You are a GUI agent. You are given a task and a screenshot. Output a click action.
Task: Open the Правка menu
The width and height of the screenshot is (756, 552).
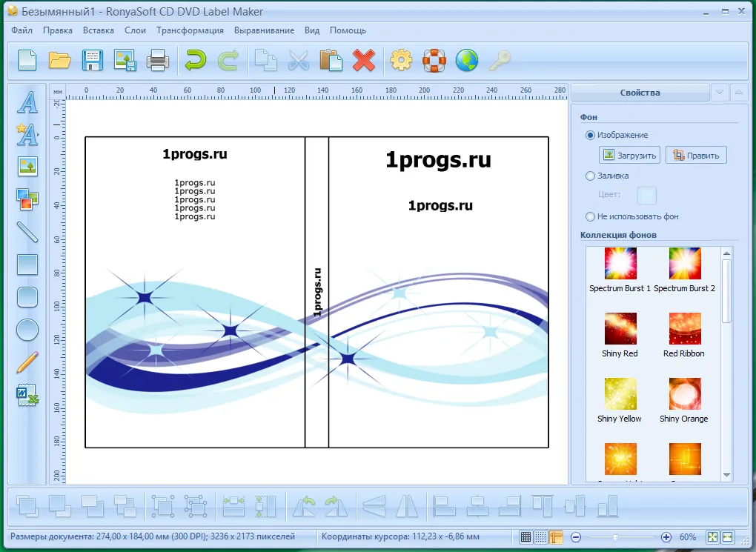tap(58, 30)
